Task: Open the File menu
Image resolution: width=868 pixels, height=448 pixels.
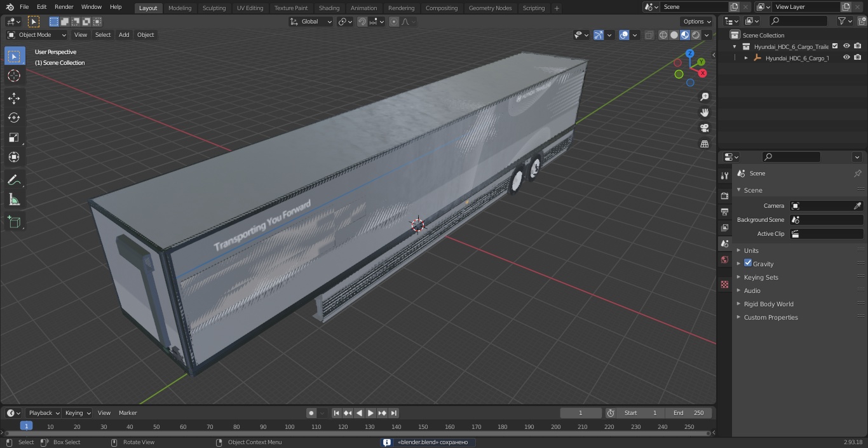Action: tap(24, 7)
